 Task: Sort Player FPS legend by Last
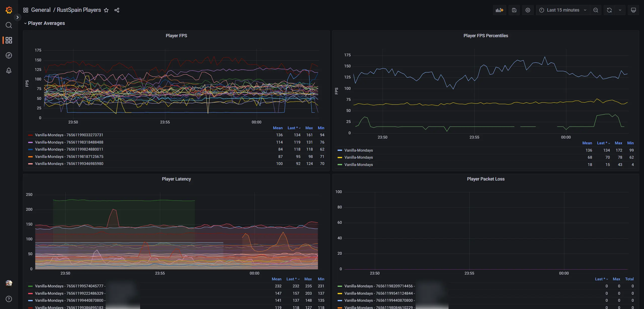tap(294, 128)
